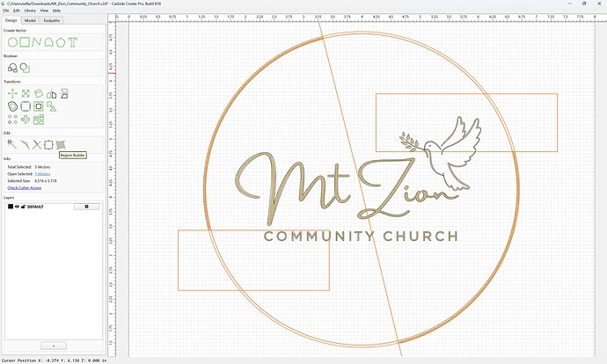607x364 pixels.
Task: Switch to the Toolpaths tab
Action: (52, 20)
